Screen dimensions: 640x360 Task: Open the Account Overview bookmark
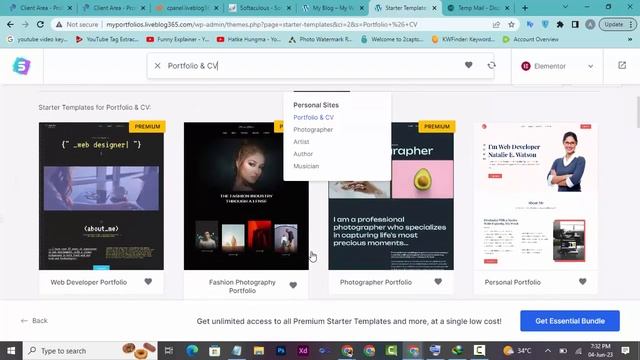pos(531,40)
